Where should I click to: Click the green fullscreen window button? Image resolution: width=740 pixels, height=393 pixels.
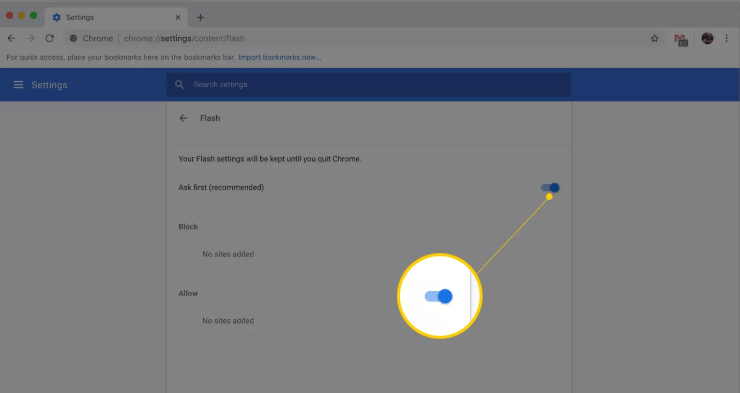34,16
